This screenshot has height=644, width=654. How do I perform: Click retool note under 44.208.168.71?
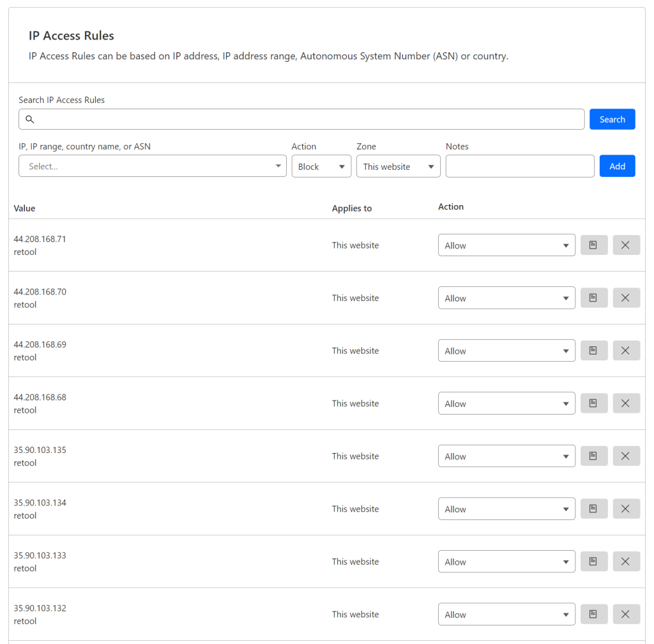pyautogui.click(x=25, y=252)
